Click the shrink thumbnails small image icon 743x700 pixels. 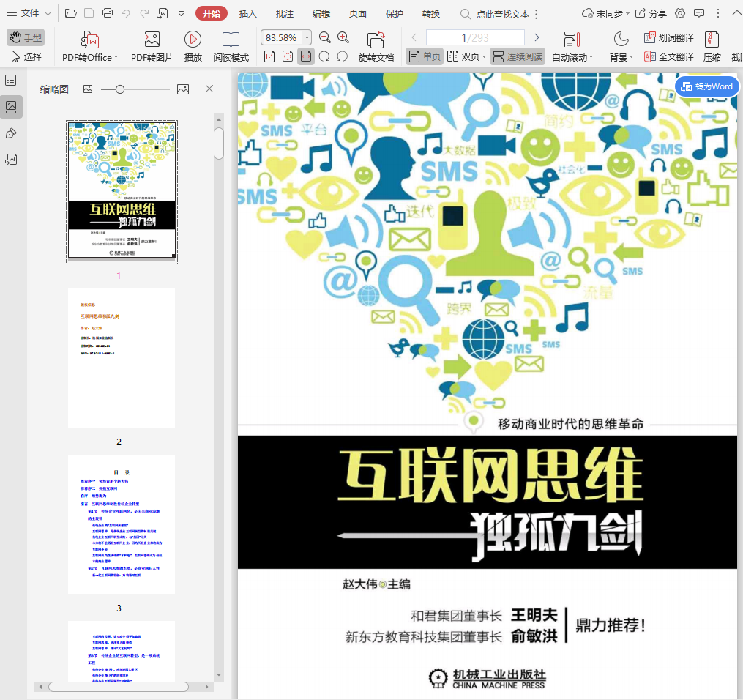click(88, 89)
